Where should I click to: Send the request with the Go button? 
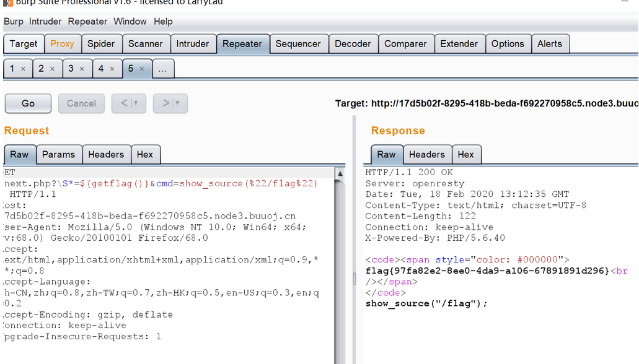pyautogui.click(x=28, y=103)
